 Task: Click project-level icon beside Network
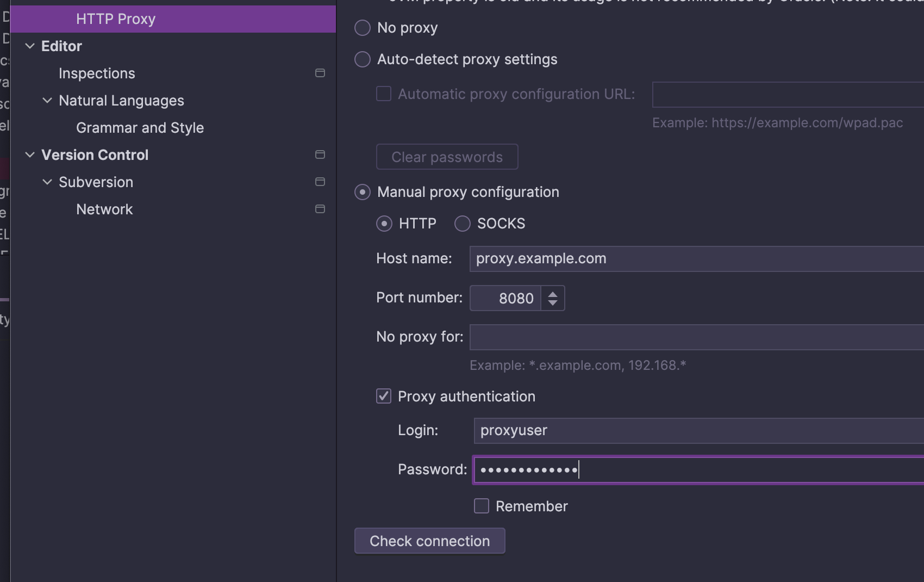click(x=320, y=209)
